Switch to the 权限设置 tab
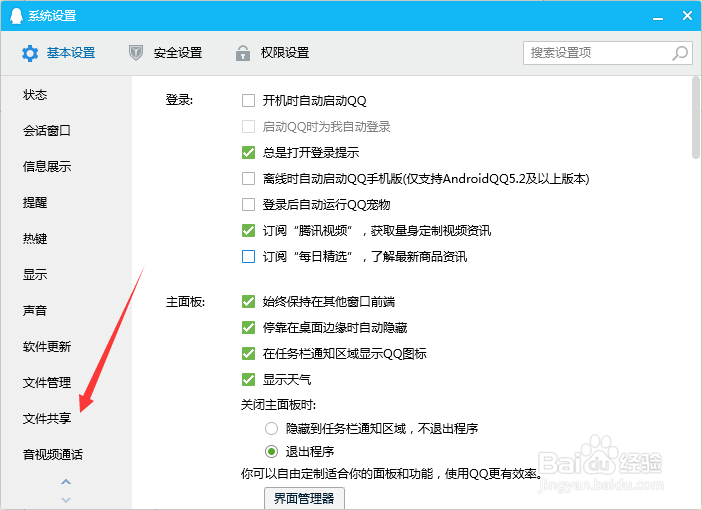This screenshot has height=510, width=702. [x=272, y=53]
